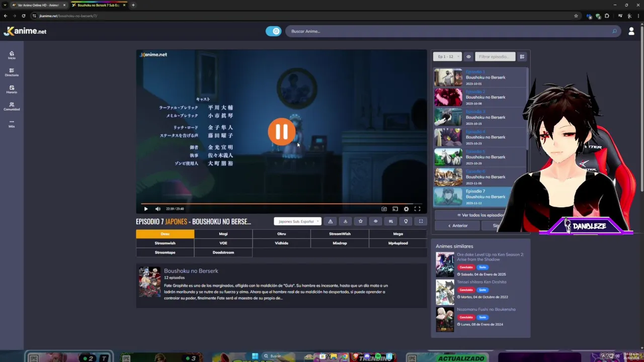
Task: Click the Windows Start button on the taskbar
Action: (255, 357)
